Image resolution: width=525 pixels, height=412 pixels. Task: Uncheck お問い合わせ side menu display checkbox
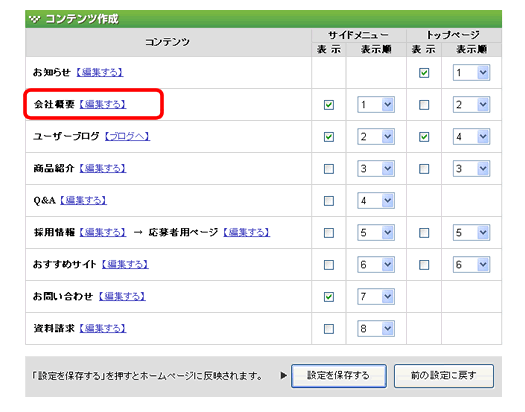(x=329, y=297)
